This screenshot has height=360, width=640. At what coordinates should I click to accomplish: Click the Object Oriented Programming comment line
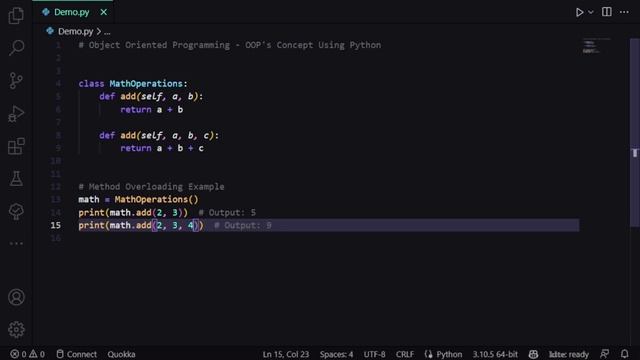[x=230, y=45]
